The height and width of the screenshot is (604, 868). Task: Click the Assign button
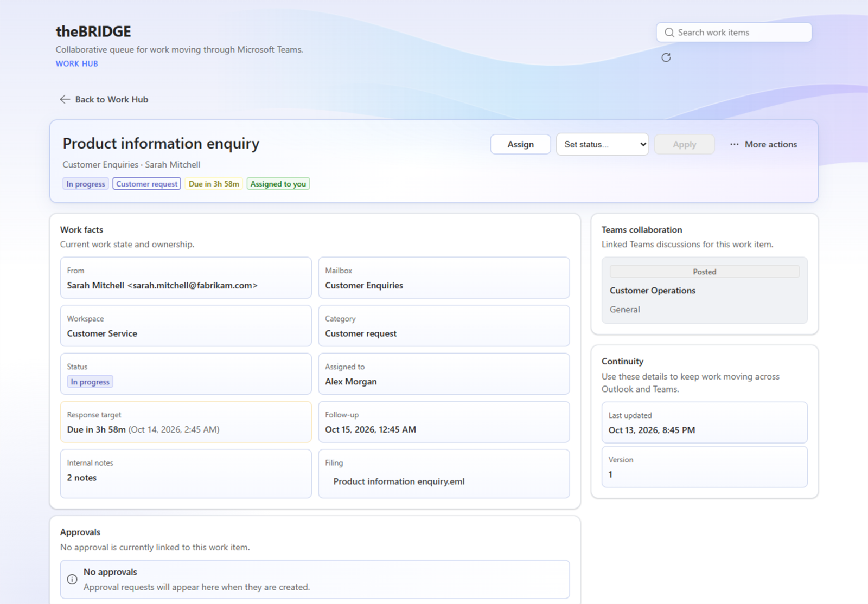520,144
